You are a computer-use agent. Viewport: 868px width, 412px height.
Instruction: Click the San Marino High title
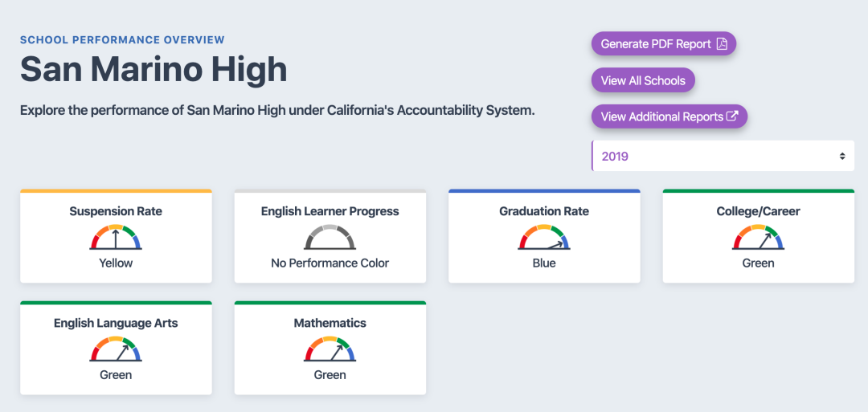pos(154,70)
